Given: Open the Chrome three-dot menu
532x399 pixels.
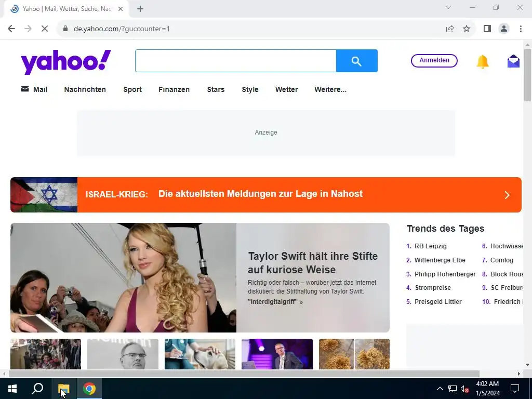Looking at the screenshot, I should (521, 29).
